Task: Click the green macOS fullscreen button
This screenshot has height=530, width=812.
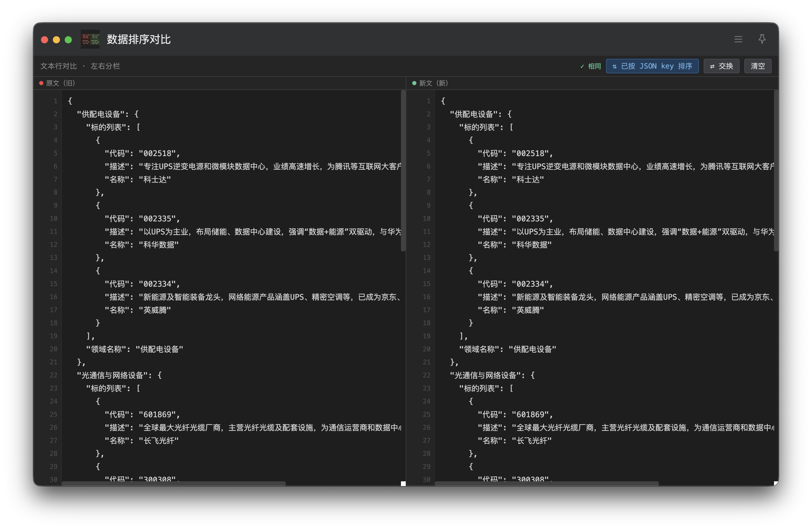Action: [x=68, y=40]
